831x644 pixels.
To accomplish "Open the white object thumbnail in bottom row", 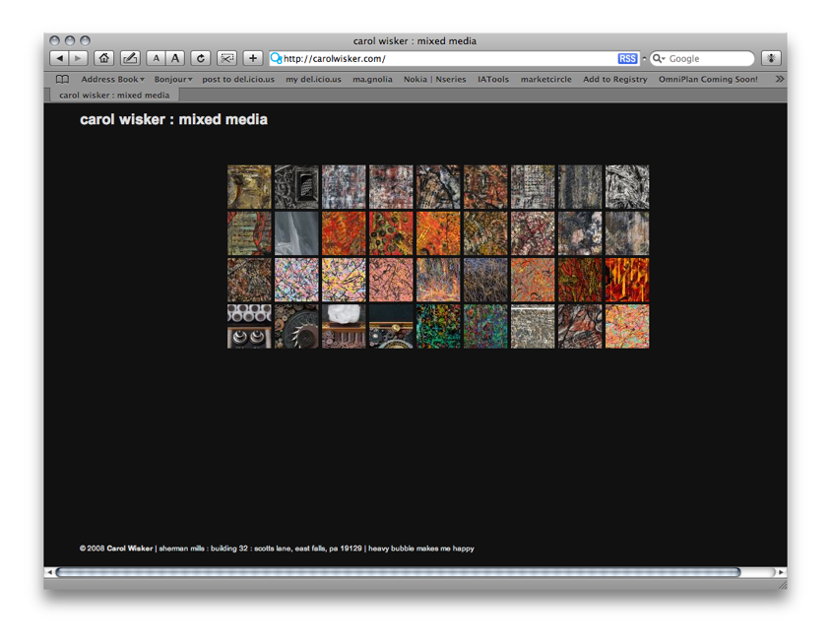I will click(x=344, y=327).
